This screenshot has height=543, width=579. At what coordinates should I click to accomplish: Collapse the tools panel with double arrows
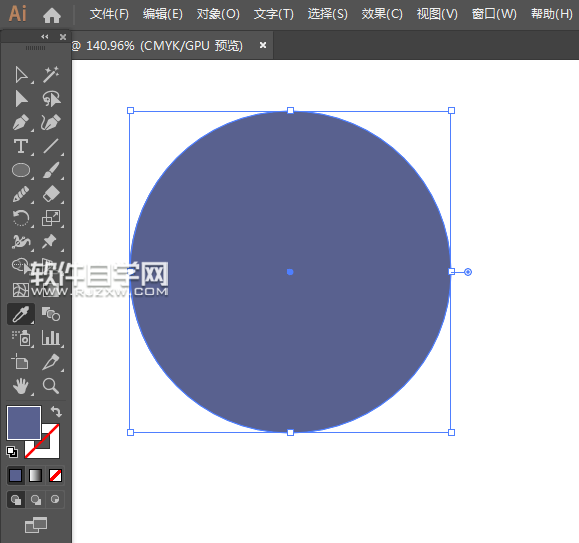coord(45,37)
